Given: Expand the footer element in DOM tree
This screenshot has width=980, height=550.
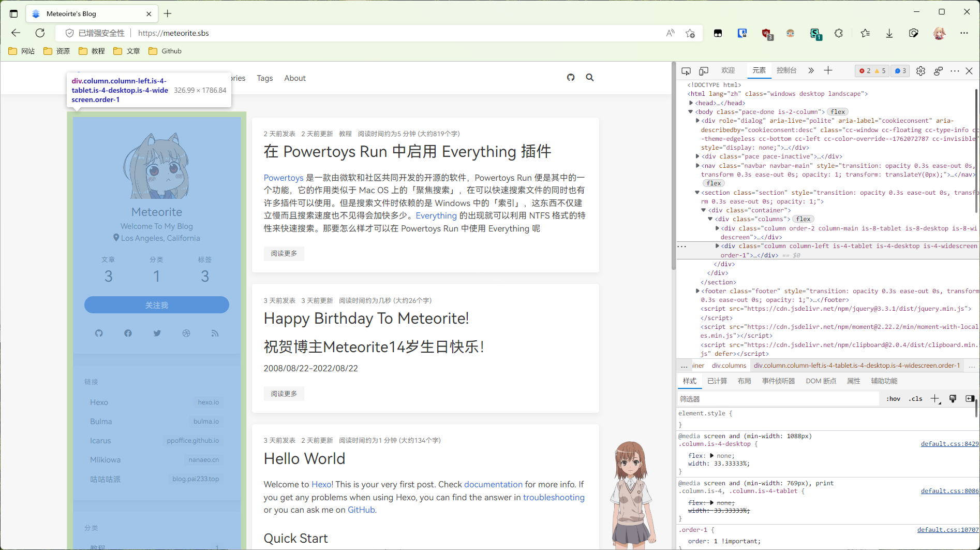Looking at the screenshot, I should [x=697, y=291].
